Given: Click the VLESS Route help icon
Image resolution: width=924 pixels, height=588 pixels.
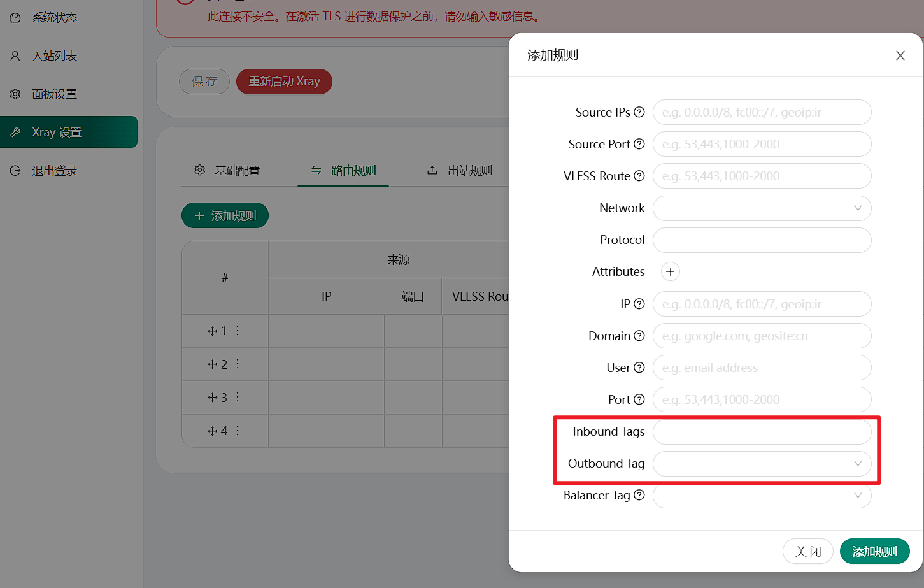Looking at the screenshot, I should pos(639,176).
